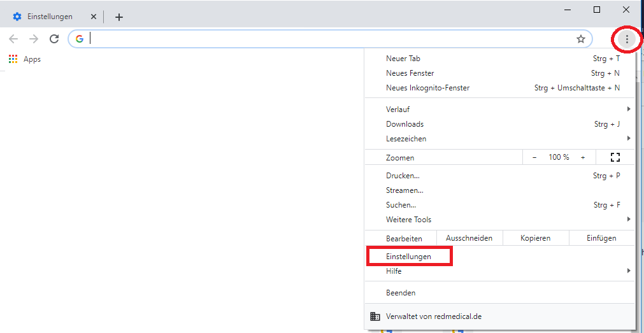Screen dimensions: 644x333
Task: Click the three-dot Chrome menu icon
Action: 627,39
